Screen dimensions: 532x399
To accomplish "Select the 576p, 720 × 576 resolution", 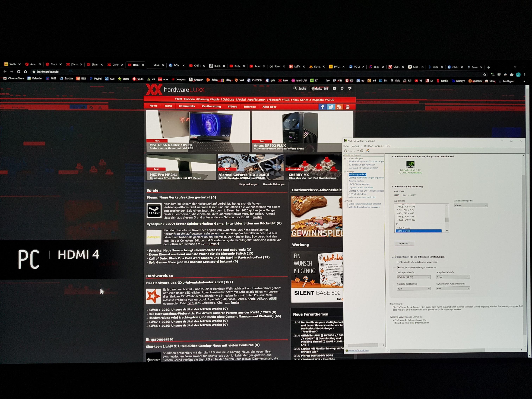I will pyautogui.click(x=406, y=210).
